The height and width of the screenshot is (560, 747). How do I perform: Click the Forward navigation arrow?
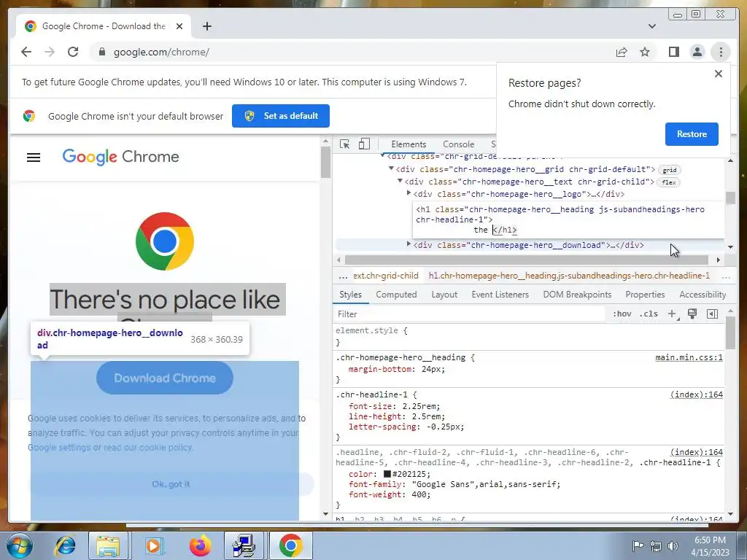click(x=50, y=52)
